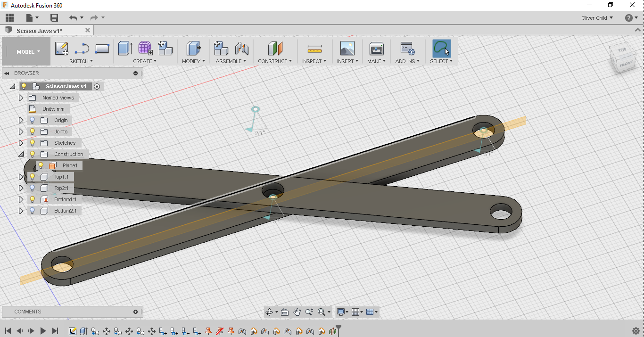Click the Measure tool in Inspect

click(314, 49)
